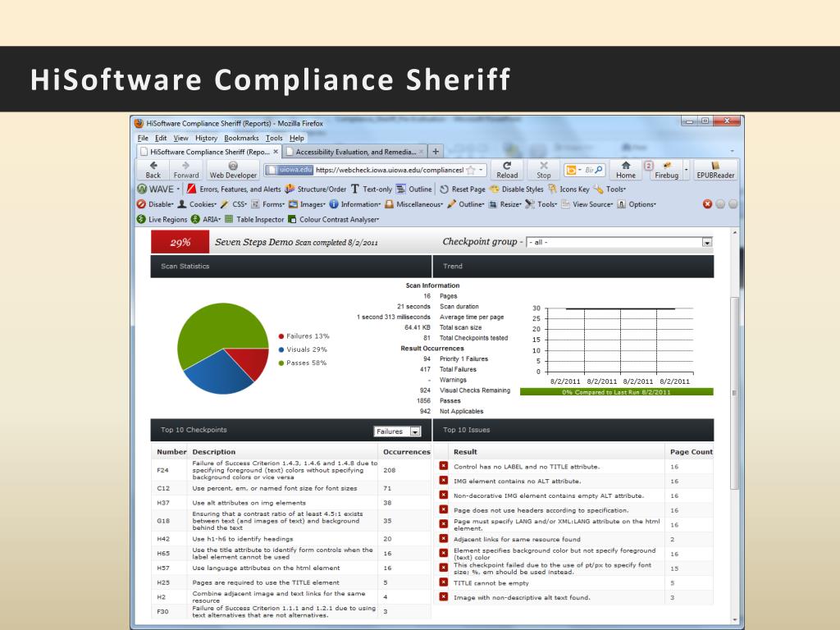840x630 pixels.
Task: Click the Stop loading button
Action: [543, 170]
